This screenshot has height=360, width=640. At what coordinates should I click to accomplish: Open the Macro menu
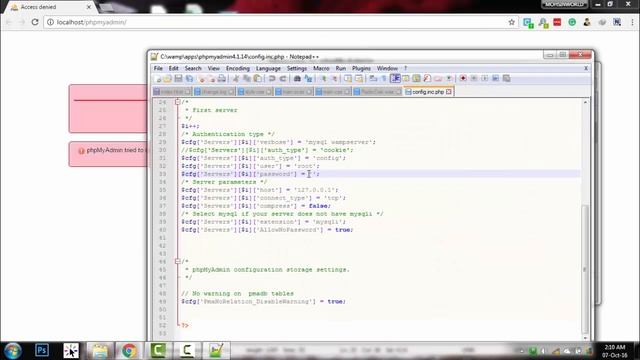[321, 68]
